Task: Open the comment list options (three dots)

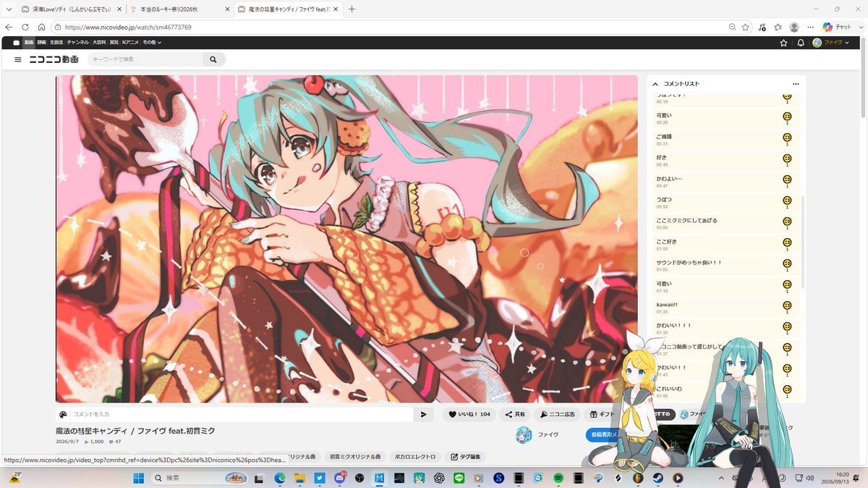Action: [796, 84]
